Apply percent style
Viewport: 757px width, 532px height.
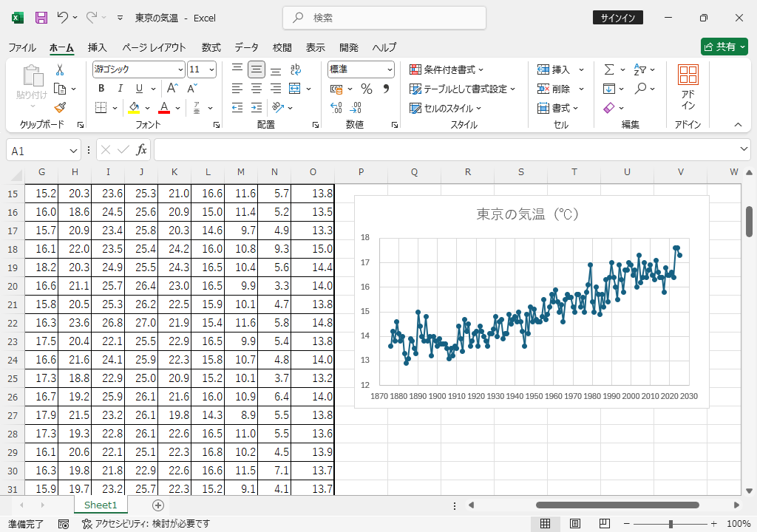pos(367,89)
